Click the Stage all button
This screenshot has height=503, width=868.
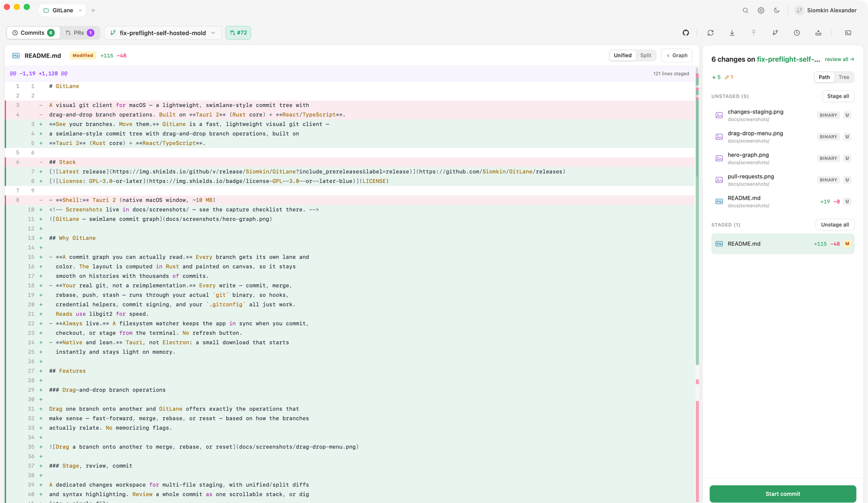pyautogui.click(x=838, y=96)
